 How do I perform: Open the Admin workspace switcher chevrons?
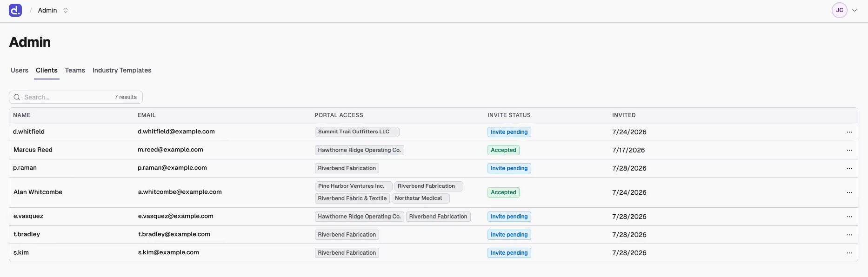[x=66, y=10]
